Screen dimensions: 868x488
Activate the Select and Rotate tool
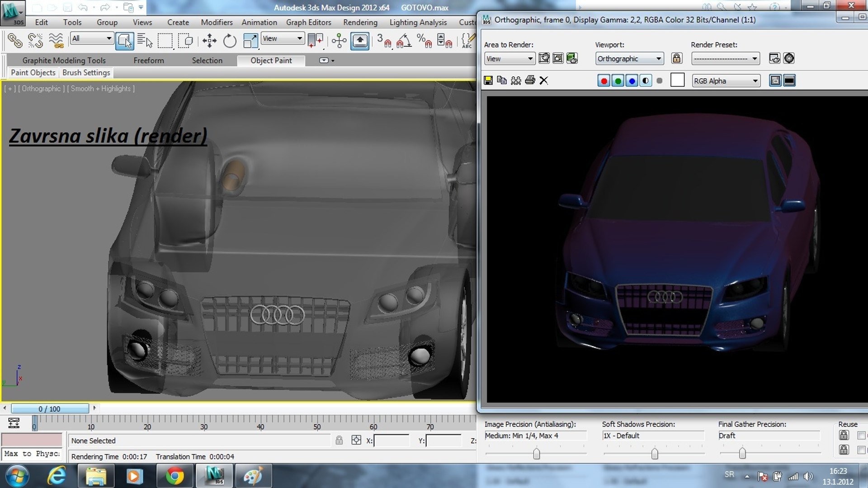[230, 41]
